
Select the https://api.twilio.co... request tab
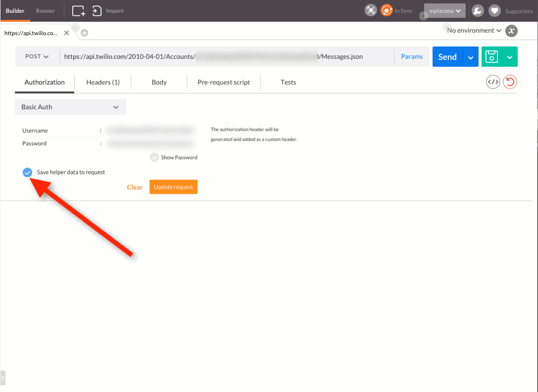31,33
